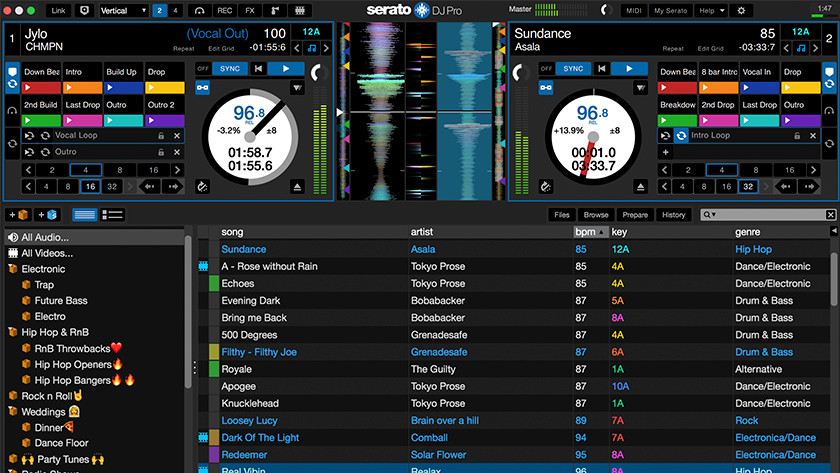Open the History panel tab
Screen dimensions: 840x473
pos(674,215)
